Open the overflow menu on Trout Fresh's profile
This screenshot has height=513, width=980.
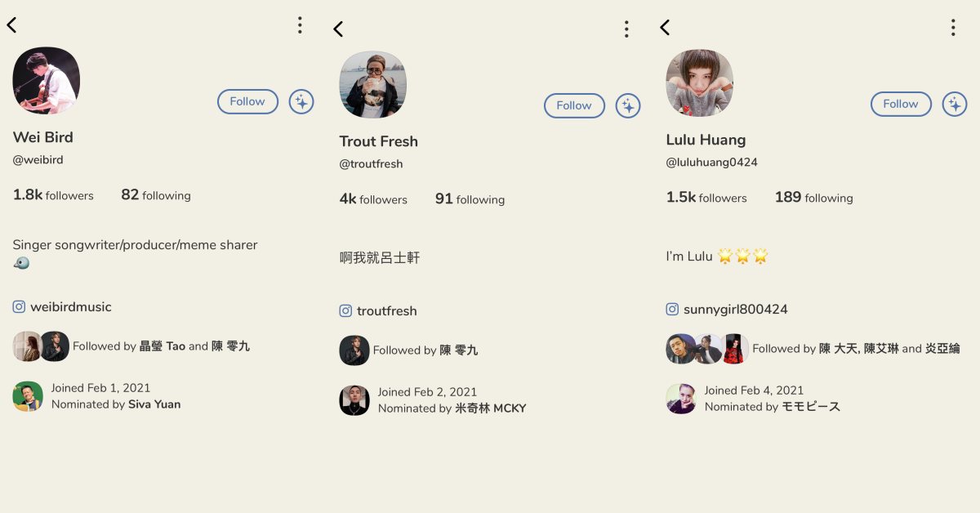[626, 29]
